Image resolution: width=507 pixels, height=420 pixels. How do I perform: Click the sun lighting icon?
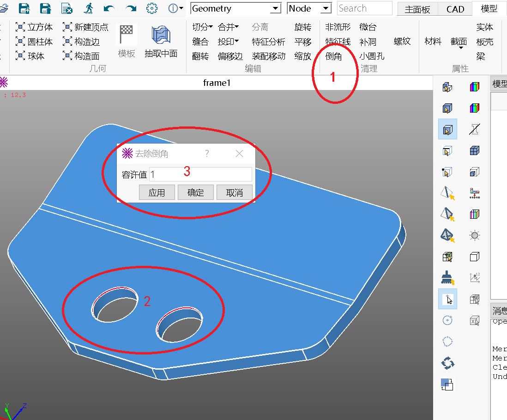tap(474, 235)
